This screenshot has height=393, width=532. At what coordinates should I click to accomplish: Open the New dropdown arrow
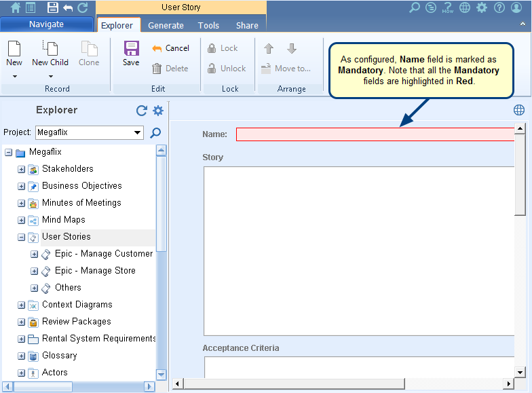pos(15,76)
